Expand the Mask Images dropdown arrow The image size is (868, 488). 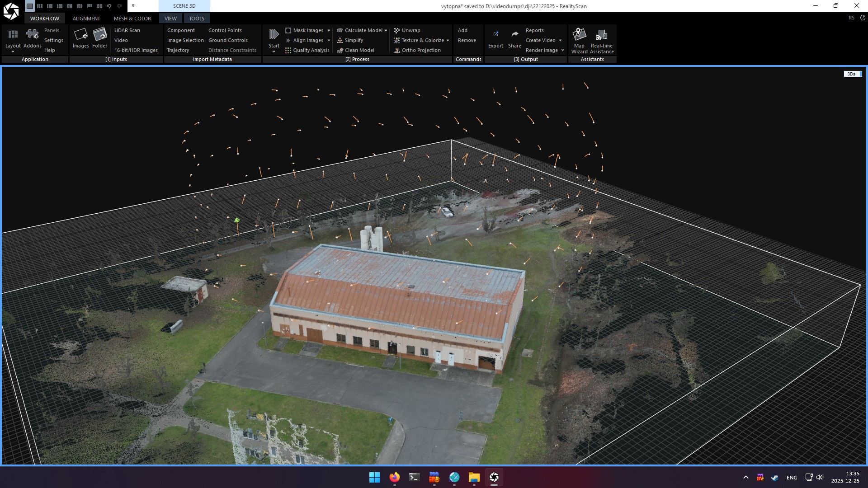click(x=329, y=30)
